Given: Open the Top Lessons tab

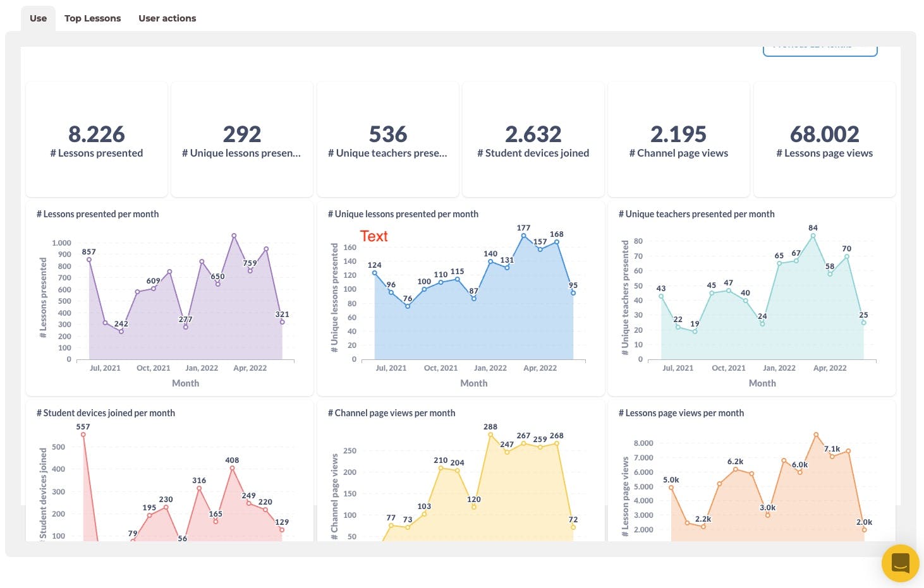Looking at the screenshot, I should tap(92, 18).
